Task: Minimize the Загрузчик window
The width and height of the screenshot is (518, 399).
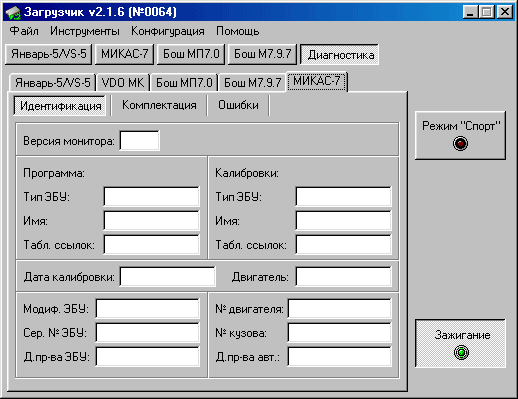Action: point(470,12)
